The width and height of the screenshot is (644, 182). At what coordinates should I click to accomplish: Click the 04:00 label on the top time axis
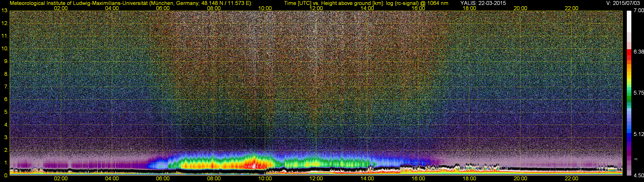click(x=112, y=8)
